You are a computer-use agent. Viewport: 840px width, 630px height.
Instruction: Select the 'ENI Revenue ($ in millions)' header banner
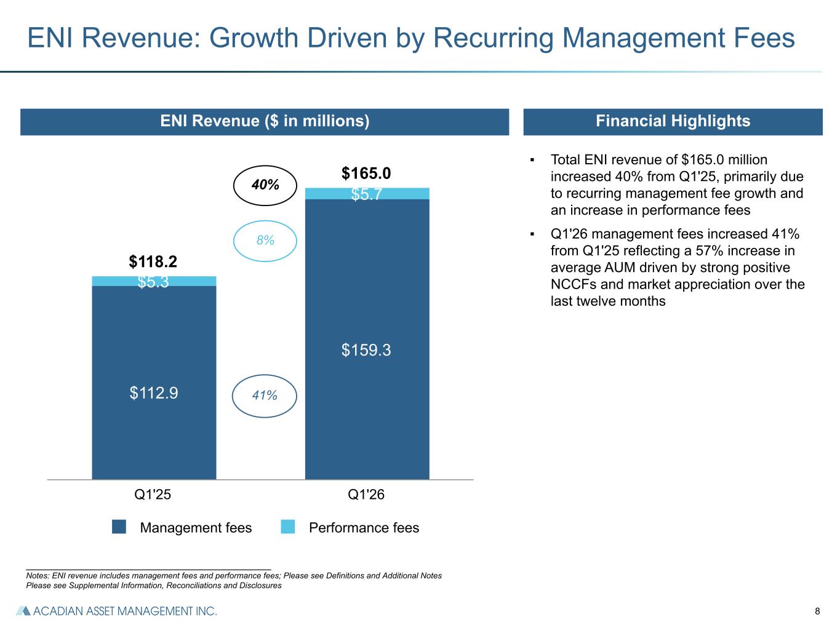pos(265,121)
